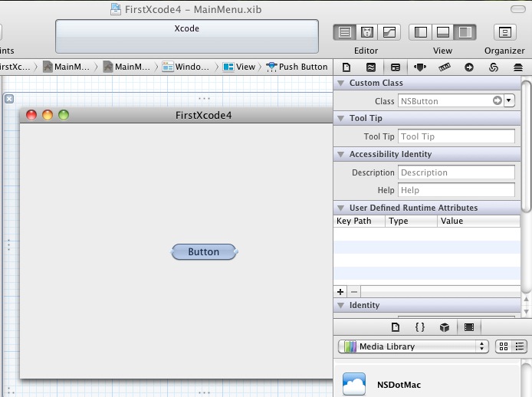Open the Assistant editor

367,32
